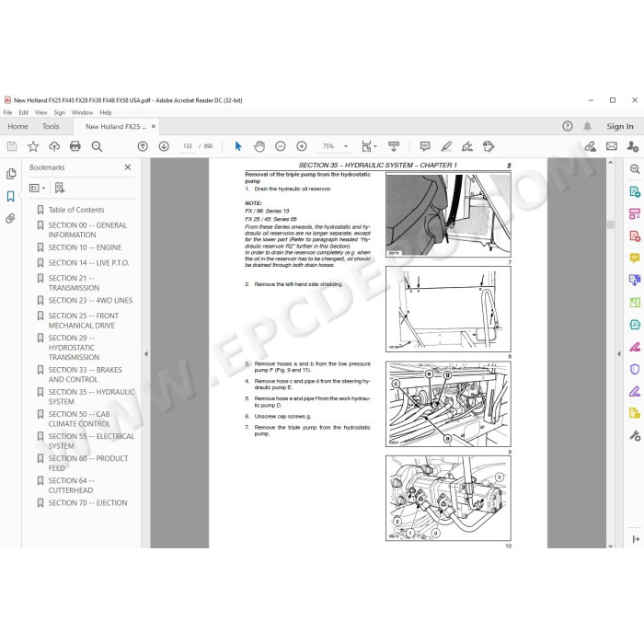Open the Window menu
Image resolution: width=644 pixels, height=644 pixels.
click(82, 112)
